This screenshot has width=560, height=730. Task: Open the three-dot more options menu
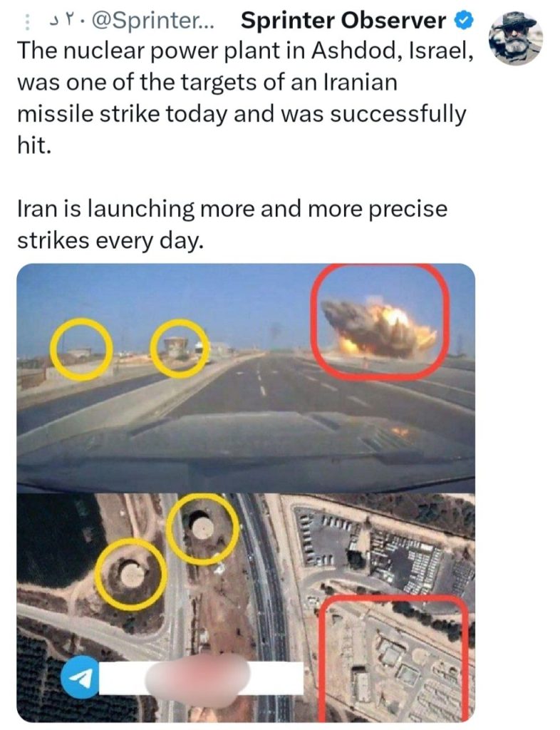click(28, 22)
